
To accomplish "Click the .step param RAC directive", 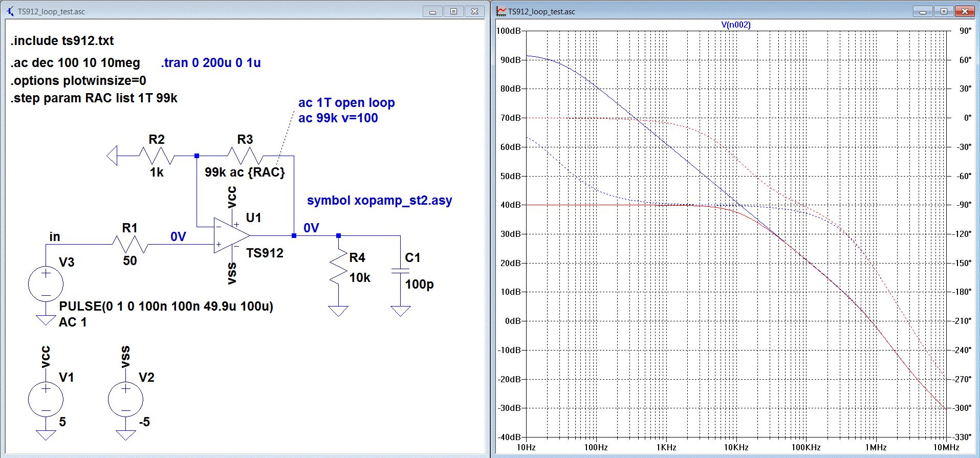I will click(94, 98).
